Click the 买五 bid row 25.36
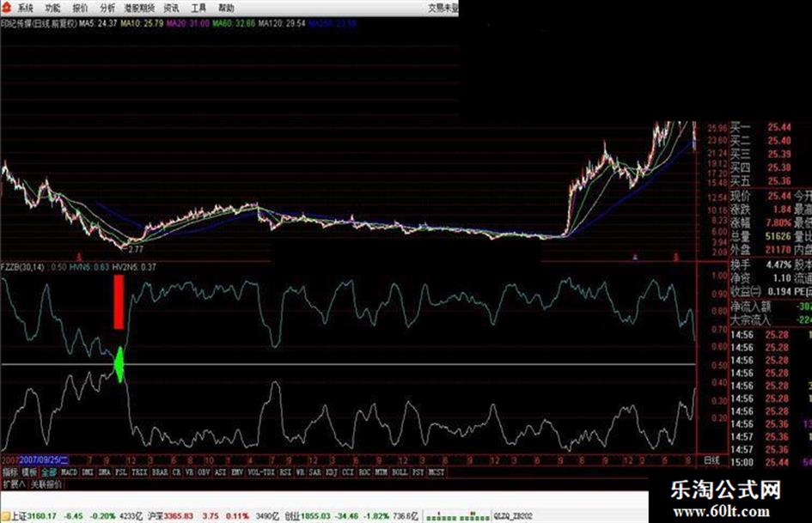 coord(761,181)
